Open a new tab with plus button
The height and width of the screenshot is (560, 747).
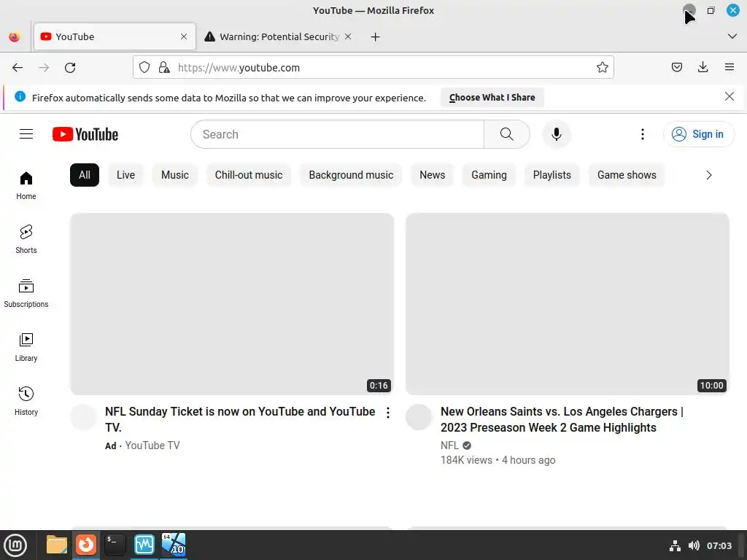coord(375,36)
